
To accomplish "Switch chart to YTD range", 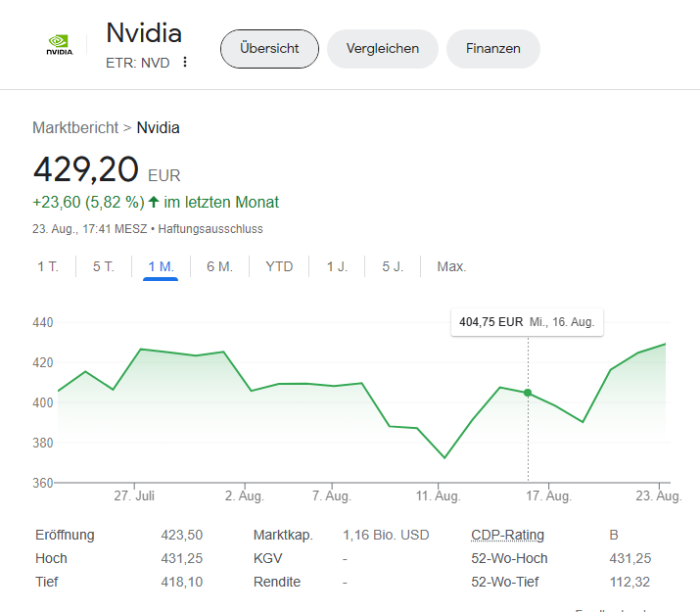I will click(x=279, y=266).
